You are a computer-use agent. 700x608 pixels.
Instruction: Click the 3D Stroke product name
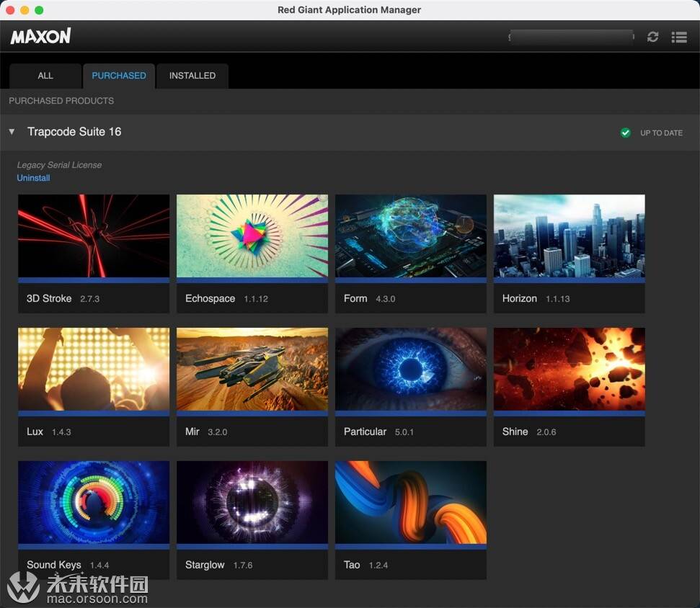coord(49,298)
